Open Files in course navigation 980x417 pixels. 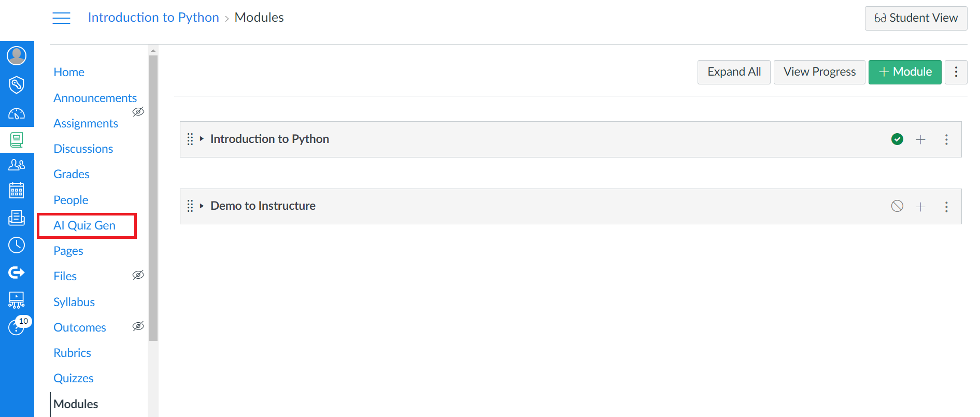point(65,276)
